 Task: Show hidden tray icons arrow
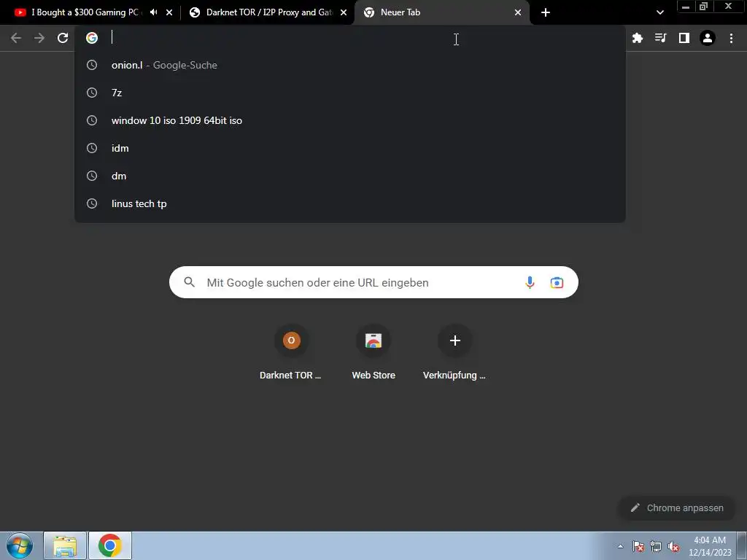point(620,546)
